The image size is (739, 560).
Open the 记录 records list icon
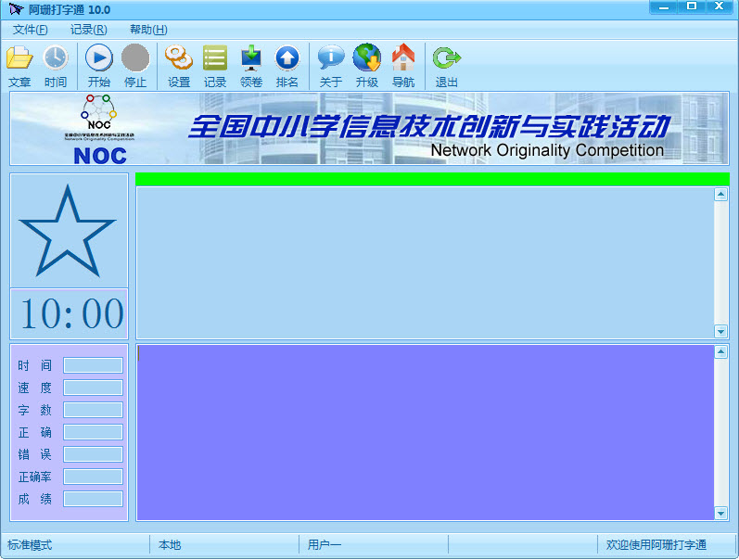(215, 57)
